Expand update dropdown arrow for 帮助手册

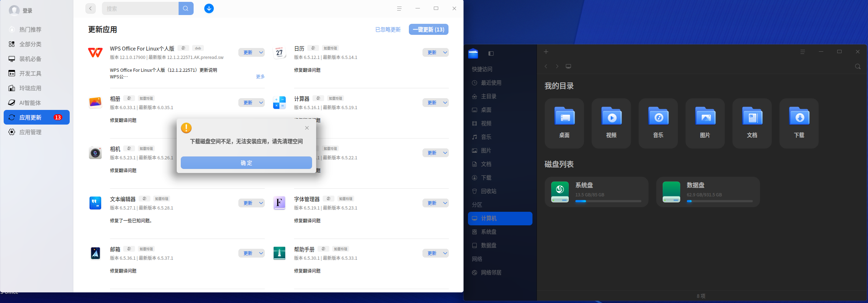tap(445, 253)
